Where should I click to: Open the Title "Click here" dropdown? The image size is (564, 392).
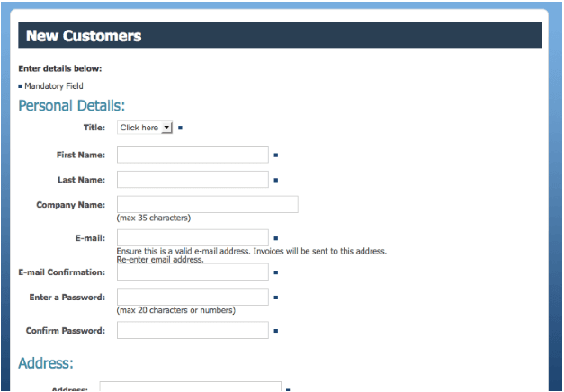click(145, 128)
